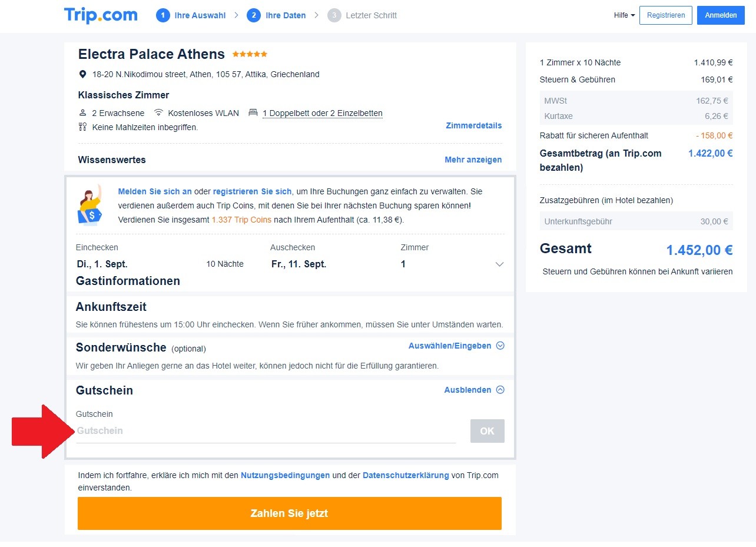Click Kostenloses WLAN text

[x=204, y=113]
